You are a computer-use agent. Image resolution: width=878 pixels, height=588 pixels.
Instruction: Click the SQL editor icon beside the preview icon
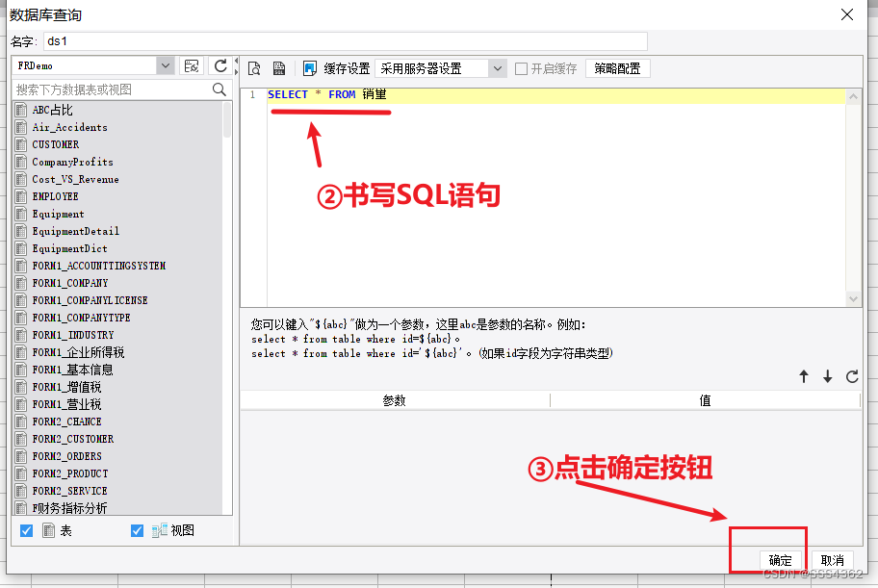[x=279, y=68]
